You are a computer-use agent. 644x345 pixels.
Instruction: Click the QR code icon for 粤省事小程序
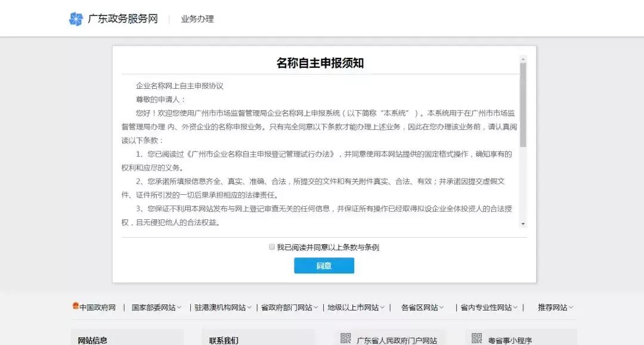point(475,338)
